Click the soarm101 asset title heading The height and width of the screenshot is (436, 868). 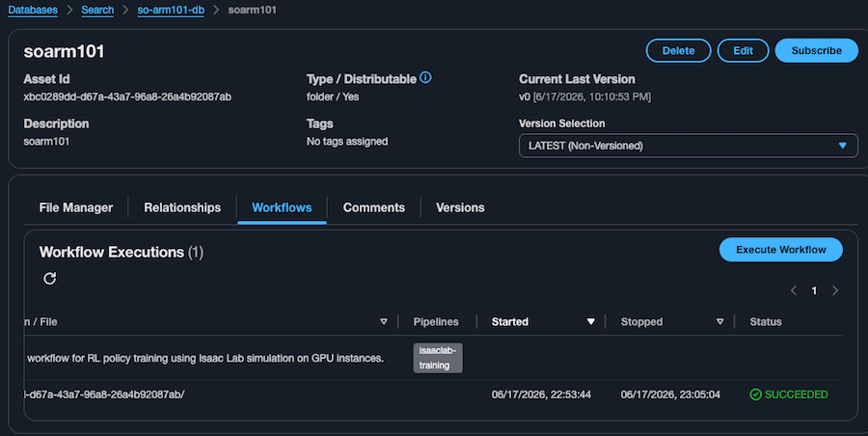pos(64,51)
